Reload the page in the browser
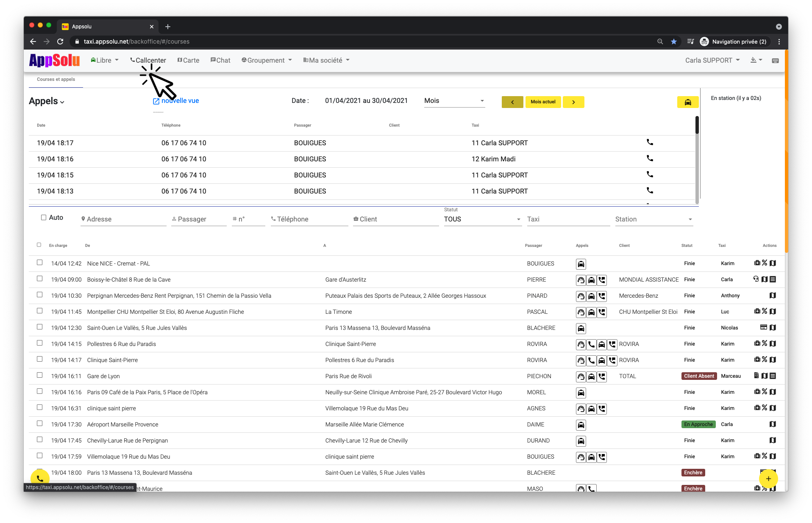 click(x=60, y=42)
